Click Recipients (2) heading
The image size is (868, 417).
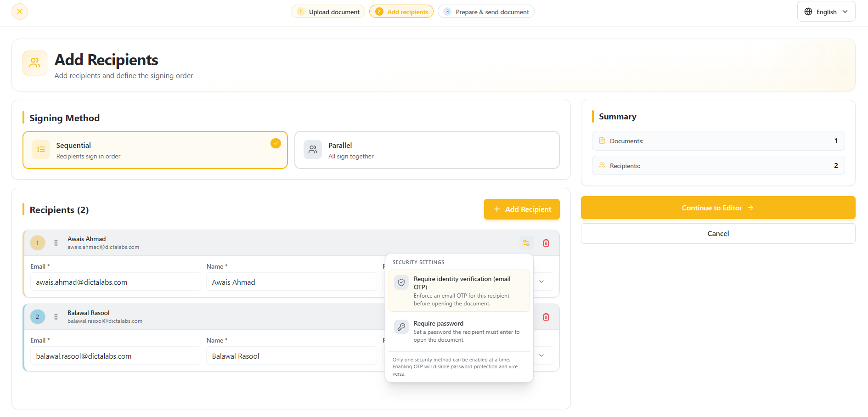(x=59, y=210)
